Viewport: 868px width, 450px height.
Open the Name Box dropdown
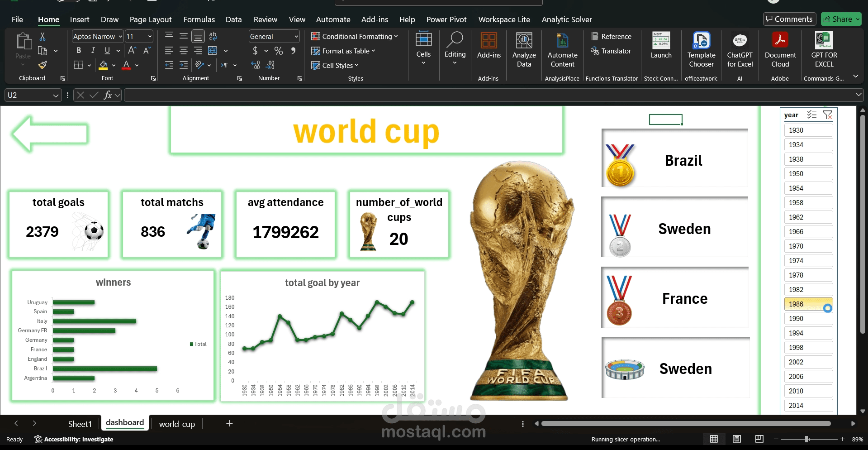coord(56,95)
